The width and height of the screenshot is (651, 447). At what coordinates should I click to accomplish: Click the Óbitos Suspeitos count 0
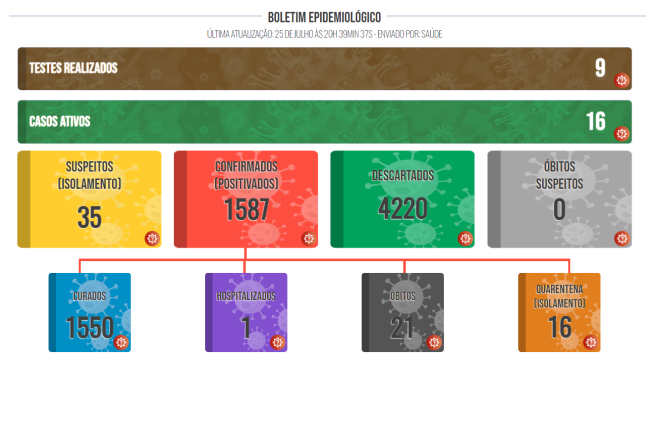(x=559, y=210)
